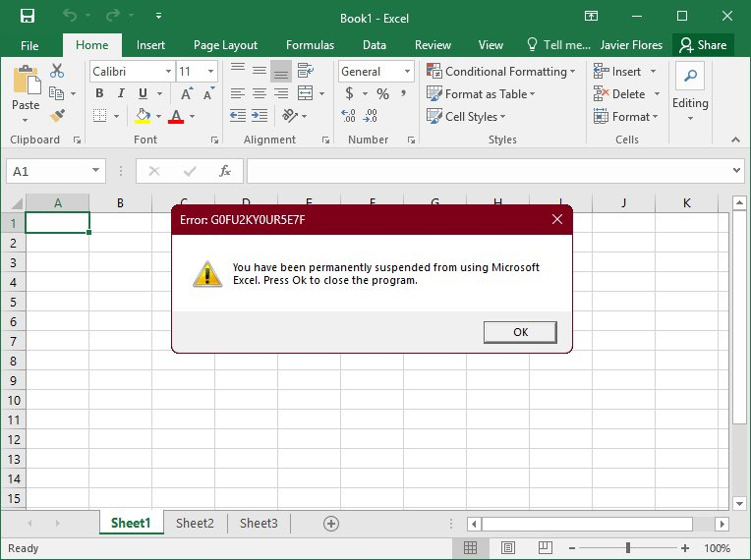Open the General number format dropdown
The height and width of the screenshot is (560, 751).
(407, 72)
